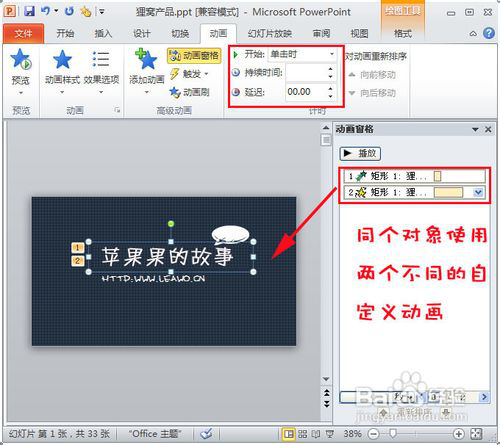This screenshot has height=445, width=500.
Task: Click the zoom slider handle in status bar
Action: tap(393, 434)
